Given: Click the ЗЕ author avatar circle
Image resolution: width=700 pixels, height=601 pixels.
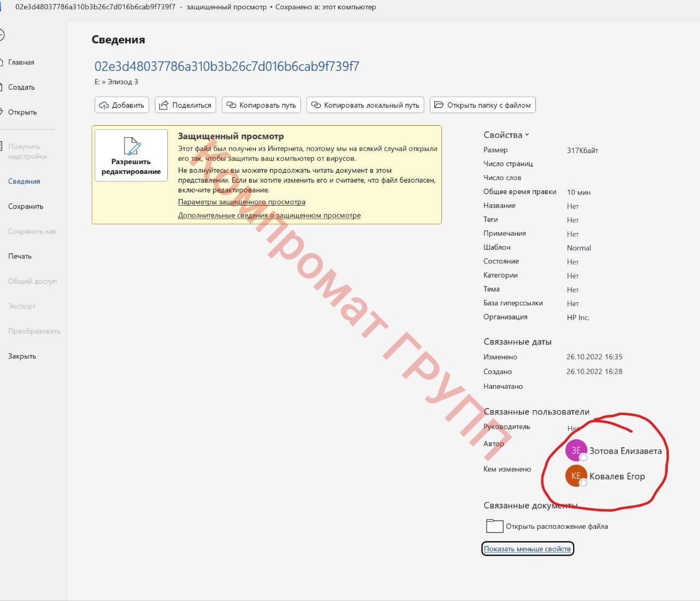Looking at the screenshot, I should click(576, 450).
